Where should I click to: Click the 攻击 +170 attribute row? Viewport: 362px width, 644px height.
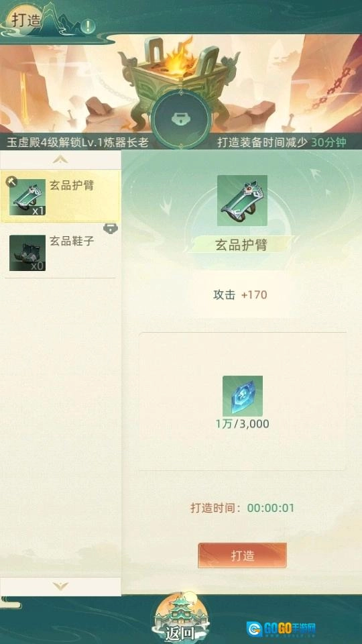pyautogui.click(x=240, y=294)
